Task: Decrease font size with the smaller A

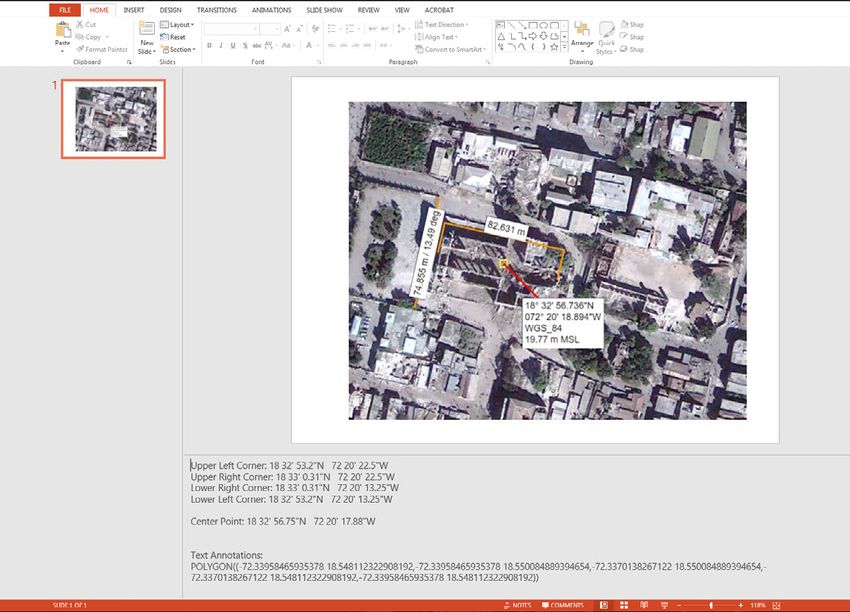Action: click(299, 29)
